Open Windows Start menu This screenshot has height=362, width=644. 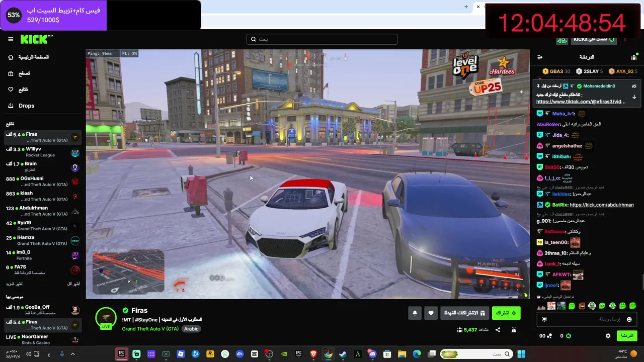521,354
